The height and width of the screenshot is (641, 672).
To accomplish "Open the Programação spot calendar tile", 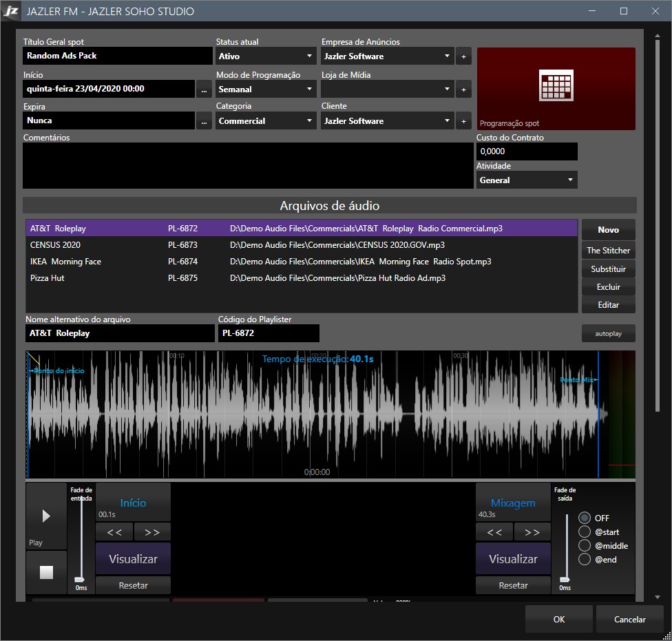I will [x=556, y=88].
